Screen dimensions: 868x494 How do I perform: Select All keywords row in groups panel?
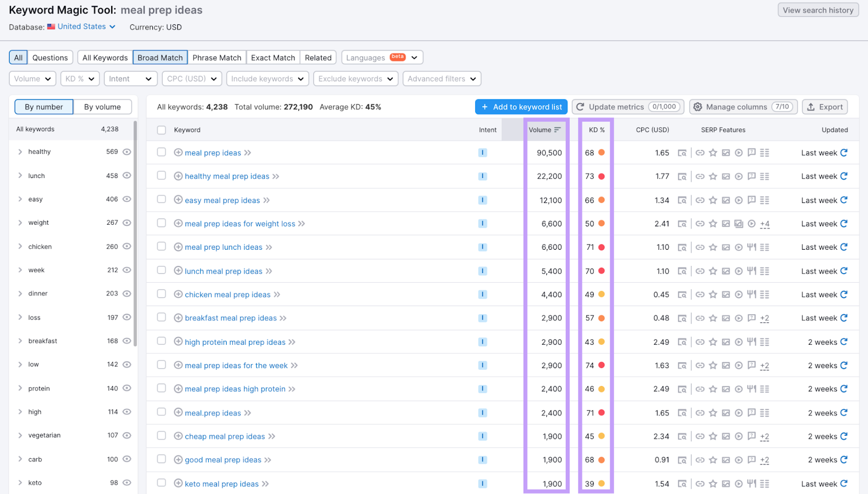(72, 129)
